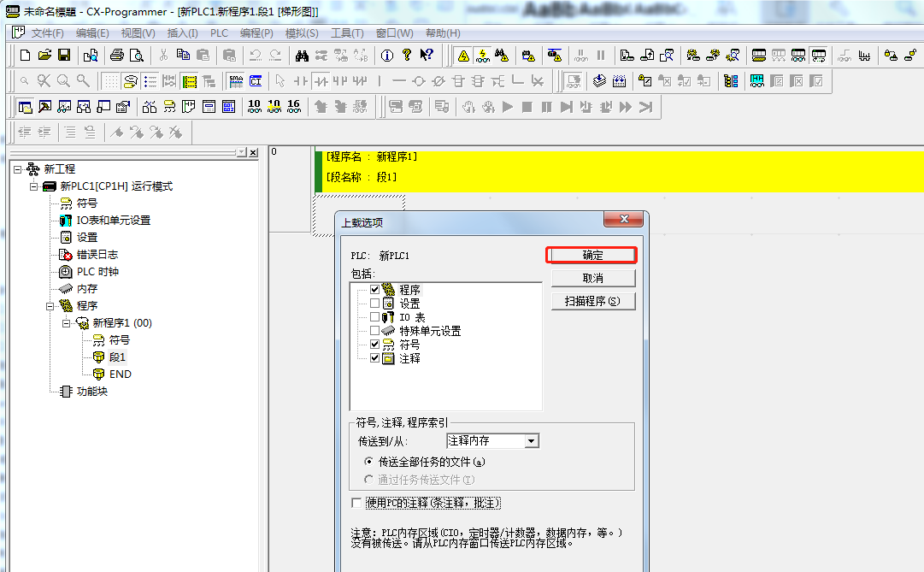Select 传送全部任务的文件 radio button
This screenshot has width=924, height=572.
369,461
